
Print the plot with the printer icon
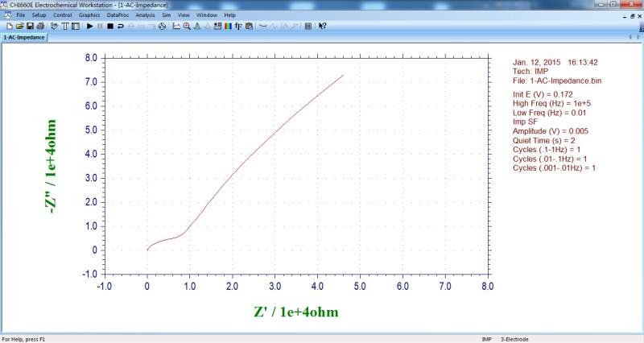(x=40, y=26)
